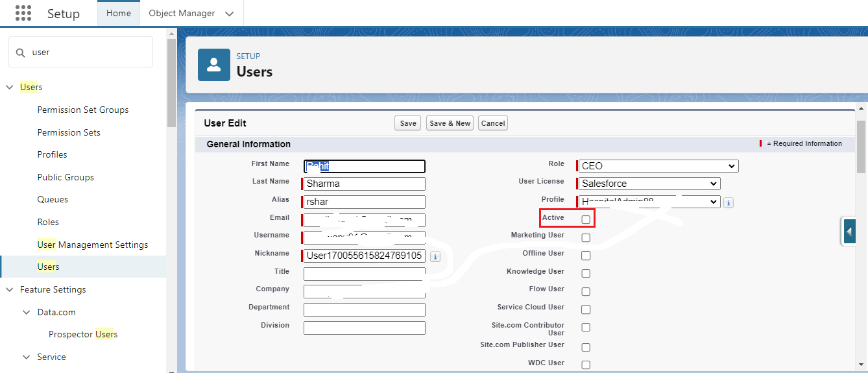Image resolution: width=868 pixels, height=373 pixels.
Task: Collapse the Users tree section in sidebar
Action: coord(10,88)
